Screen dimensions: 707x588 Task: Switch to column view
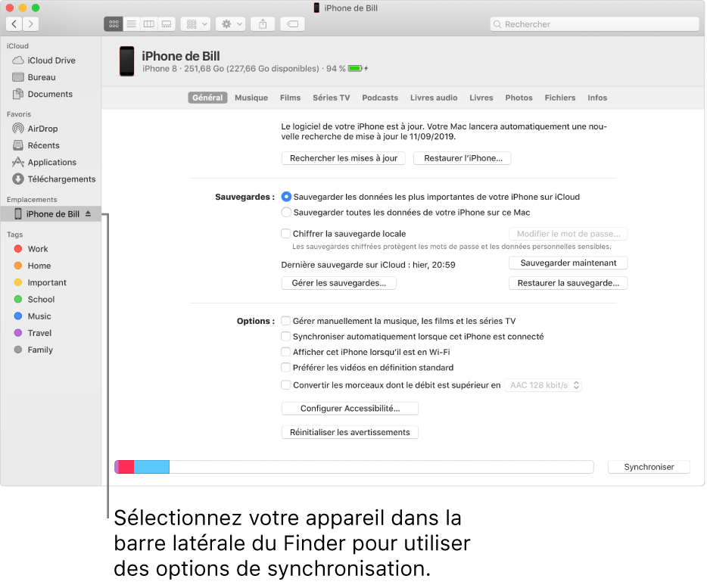(149, 24)
